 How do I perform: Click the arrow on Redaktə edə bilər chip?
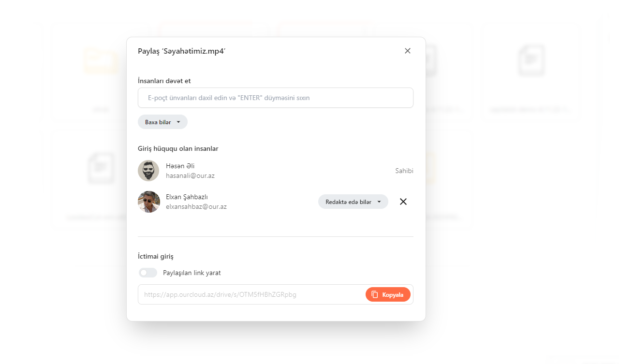379,202
